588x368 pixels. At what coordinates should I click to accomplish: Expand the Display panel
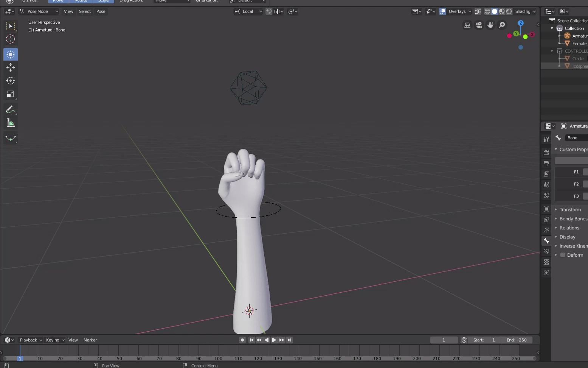pyautogui.click(x=568, y=237)
